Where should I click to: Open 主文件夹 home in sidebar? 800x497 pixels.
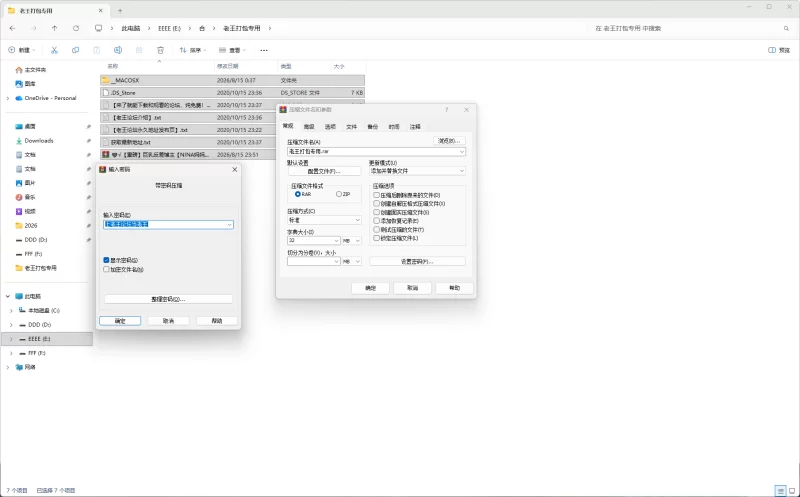[x=31, y=69]
